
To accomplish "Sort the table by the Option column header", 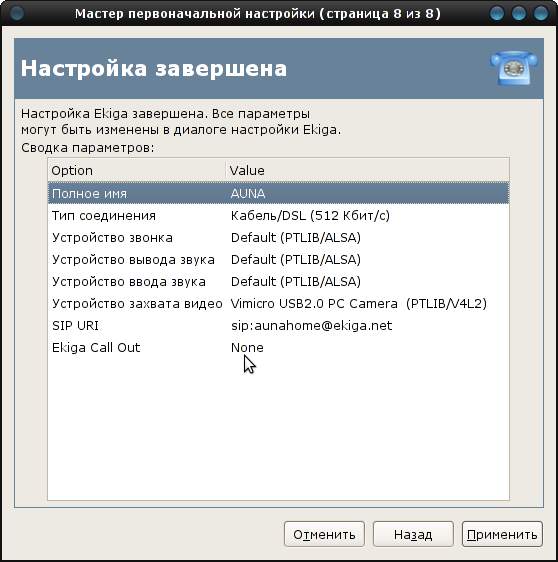I will pyautogui.click(x=137, y=170).
